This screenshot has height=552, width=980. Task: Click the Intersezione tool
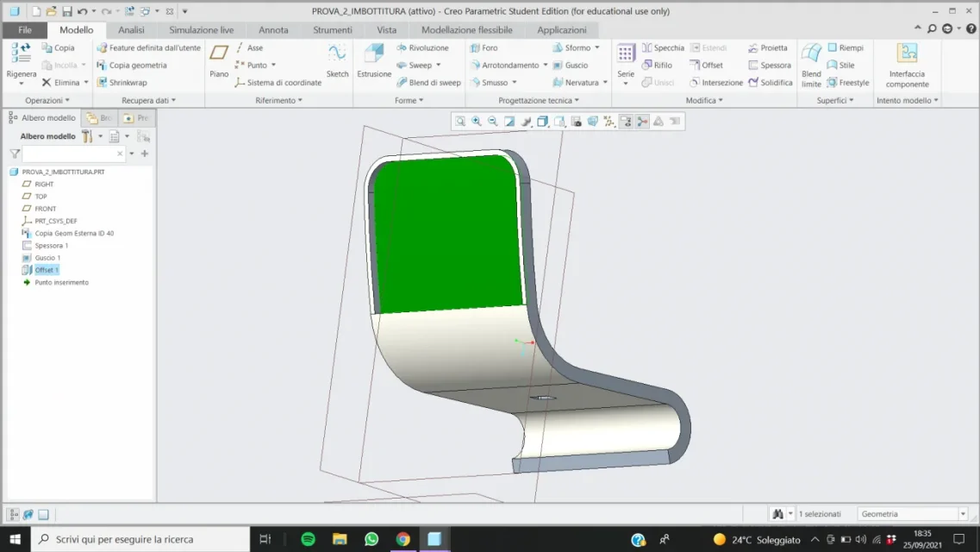tap(716, 83)
